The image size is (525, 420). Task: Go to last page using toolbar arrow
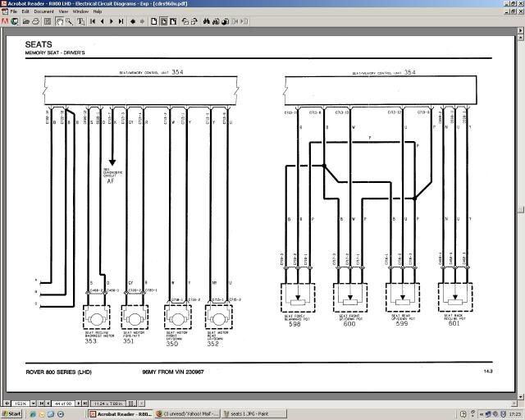click(120, 21)
